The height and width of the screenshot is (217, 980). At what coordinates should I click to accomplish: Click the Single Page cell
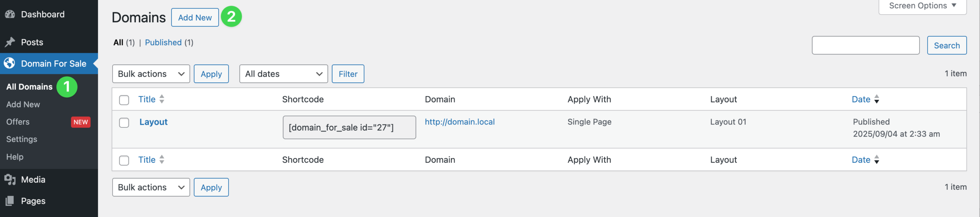[589, 122]
